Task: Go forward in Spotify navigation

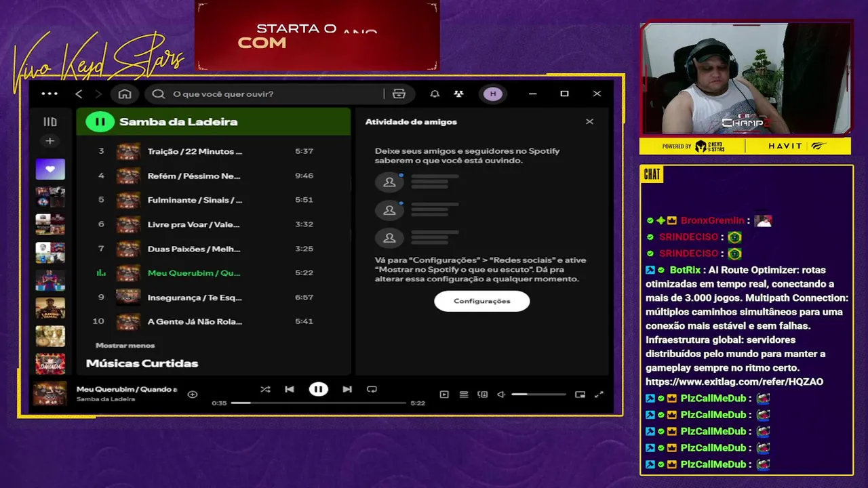Action: (x=98, y=94)
